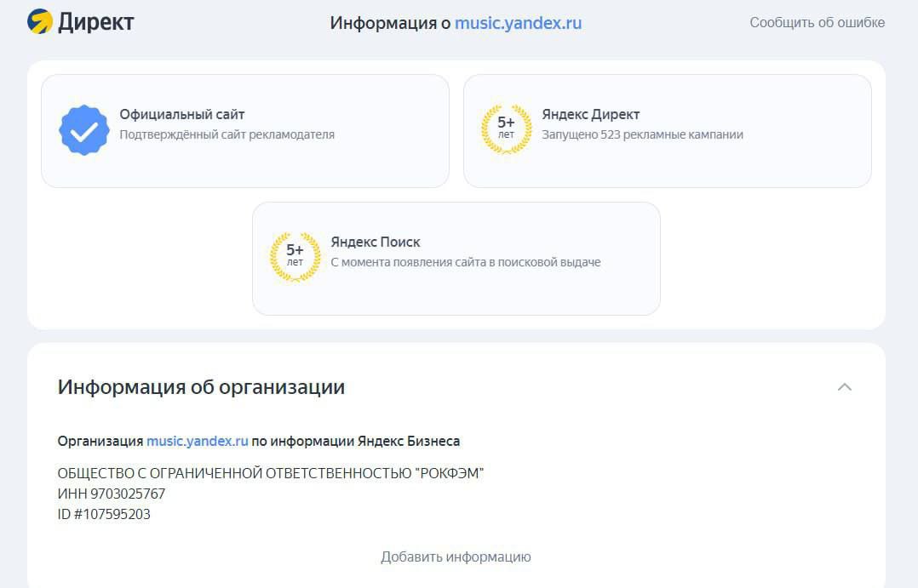918x588 pixels.
Task: Click the Директ wordmark text
Action: click(x=96, y=22)
